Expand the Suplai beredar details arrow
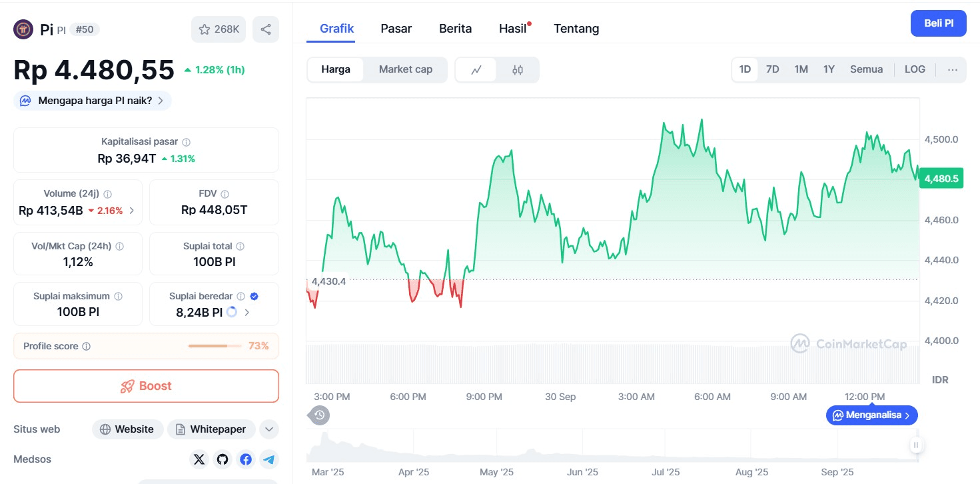Image resolution: width=980 pixels, height=484 pixels. 246,311
